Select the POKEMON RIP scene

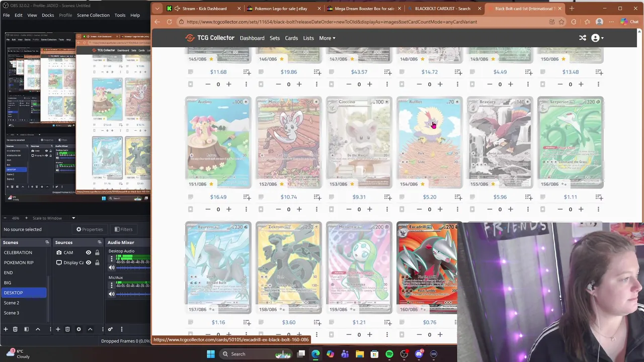[19, 262]
